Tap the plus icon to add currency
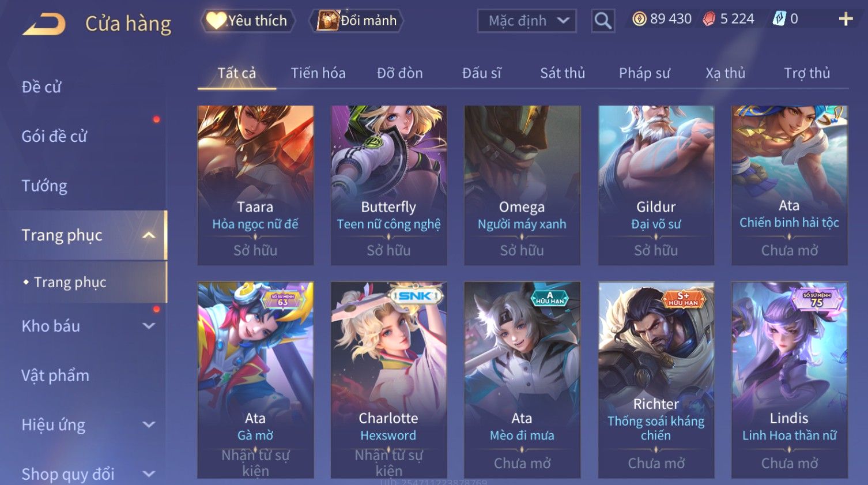 coord(846,20)
